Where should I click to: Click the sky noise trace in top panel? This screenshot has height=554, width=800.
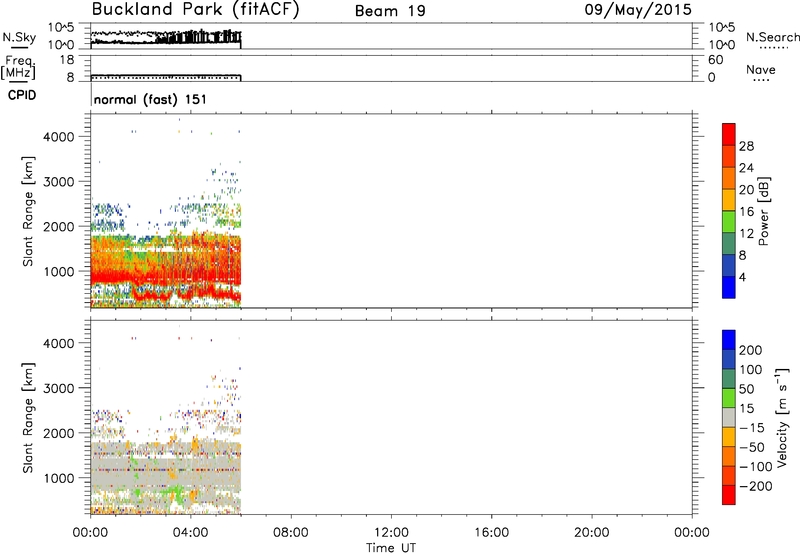[166, 40]
